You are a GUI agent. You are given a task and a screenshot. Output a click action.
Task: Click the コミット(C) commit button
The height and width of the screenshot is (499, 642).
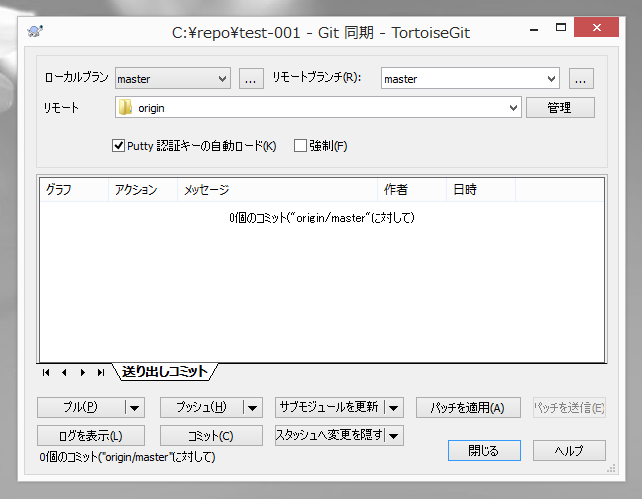click(211, 436)
